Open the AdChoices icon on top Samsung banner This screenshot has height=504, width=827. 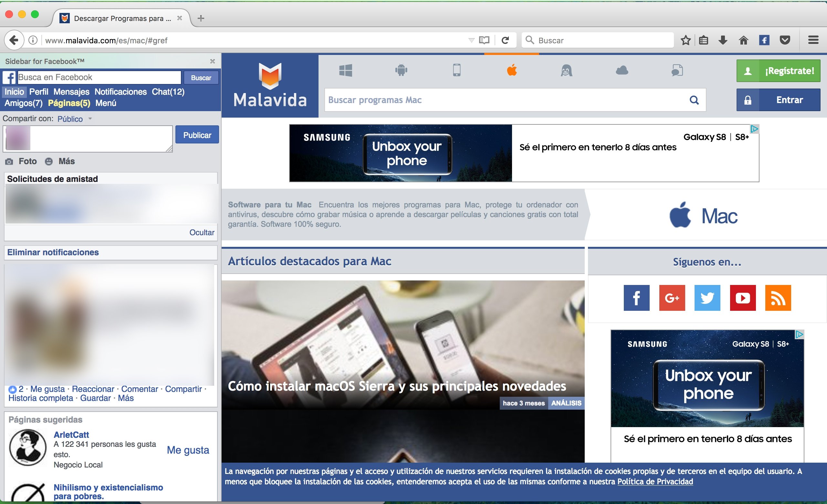[x=755, y=129]
